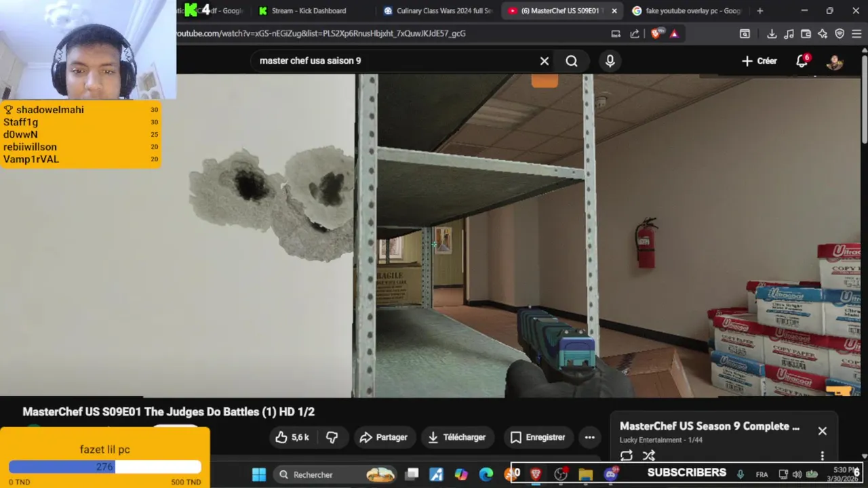The height and width of the screenshot is (488, 868).
Task: Open a new browser tab
Action: click(759, 11)
